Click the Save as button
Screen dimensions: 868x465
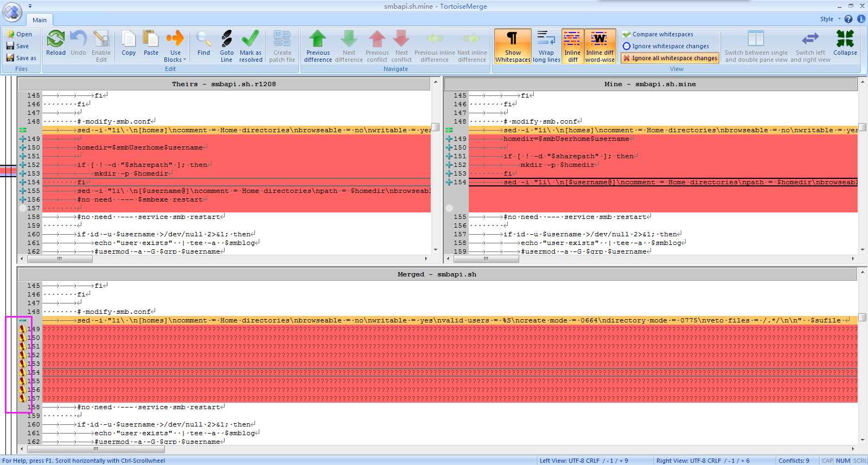point(21,58)
